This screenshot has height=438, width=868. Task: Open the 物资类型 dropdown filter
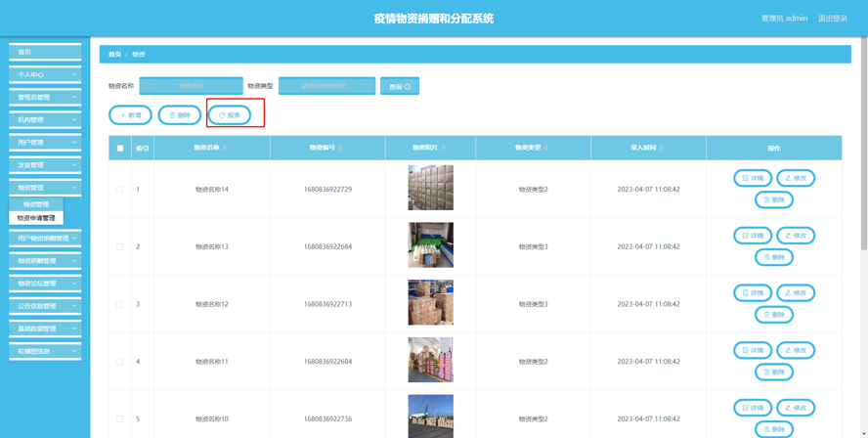click(327, 86)
